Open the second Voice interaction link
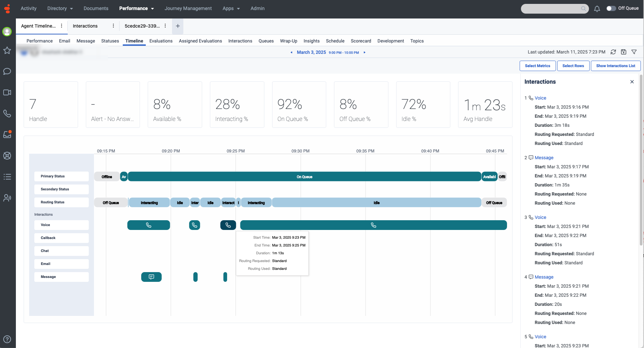The image size is (644, 348). (x=540, y=217)
